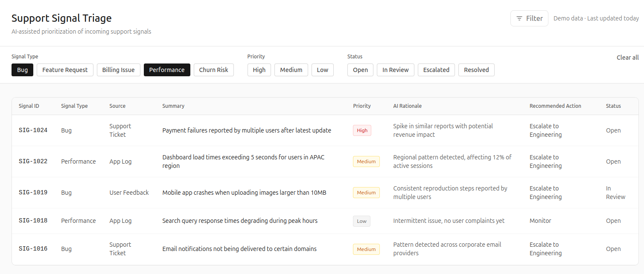Select the row for SIG-1024
Screen dimensions: 644x274
click(x=247, y=130)
